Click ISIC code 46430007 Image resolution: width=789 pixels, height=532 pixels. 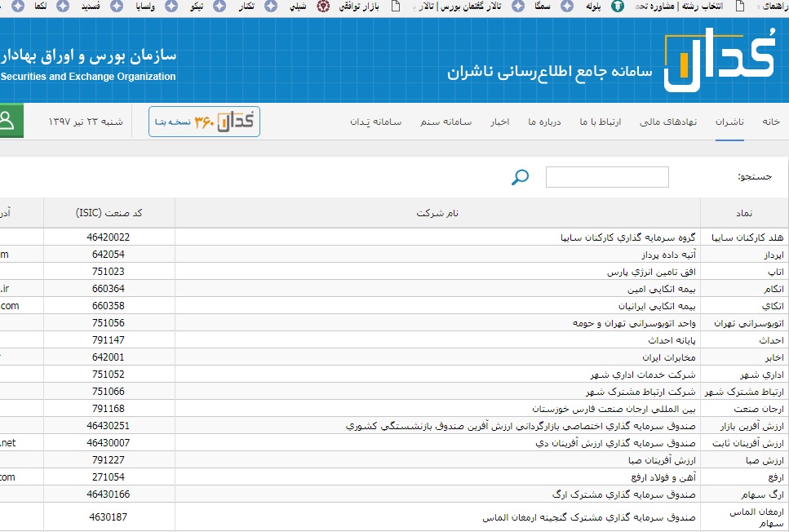click(109, 443)
